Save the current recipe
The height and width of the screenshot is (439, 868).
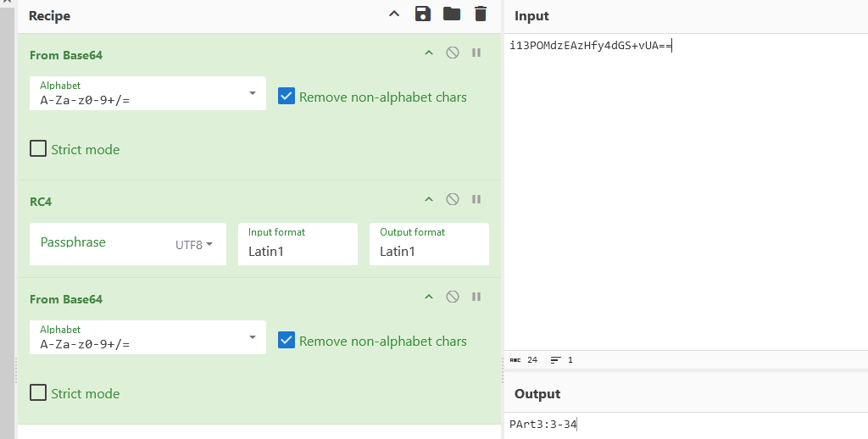[x=422, y=14]
